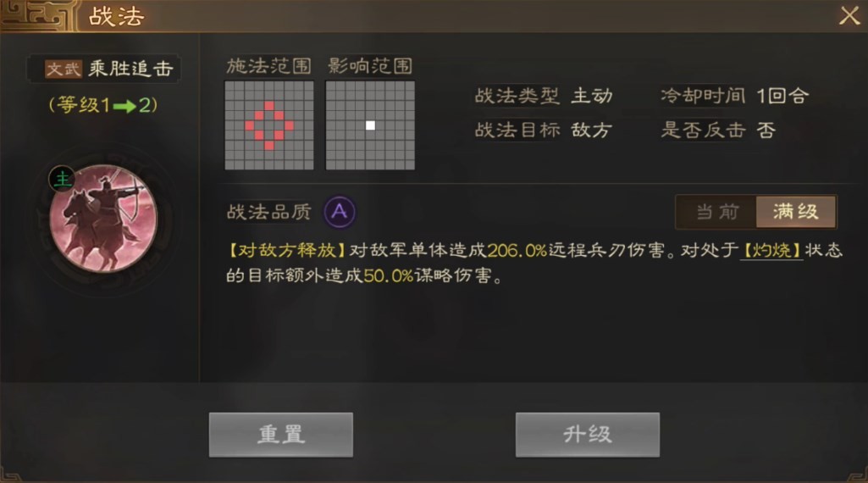Screen dimensions: 868x483
Task: Click the 战法目标 敌方 info field
Action: point(544,130)
